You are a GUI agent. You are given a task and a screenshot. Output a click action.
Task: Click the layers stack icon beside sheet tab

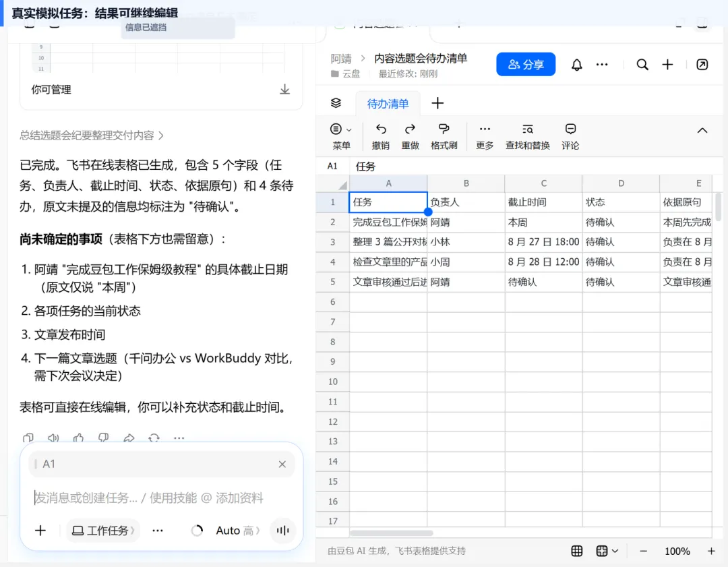point(336,103)
